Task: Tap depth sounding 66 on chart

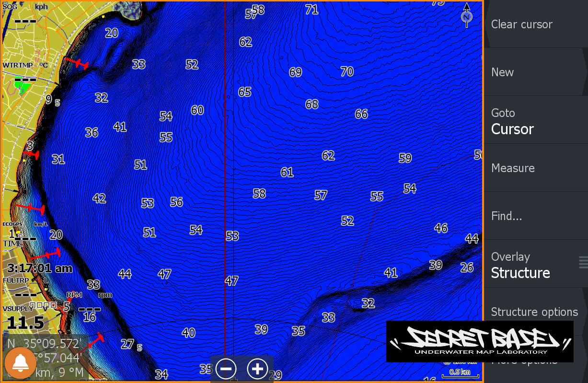Action: click(361, 114)
